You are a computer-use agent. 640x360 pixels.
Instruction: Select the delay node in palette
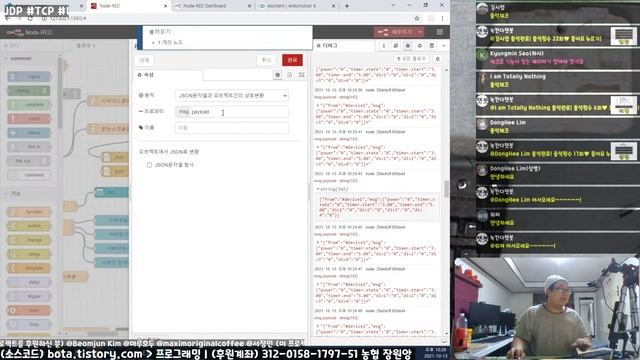point(29,282)
